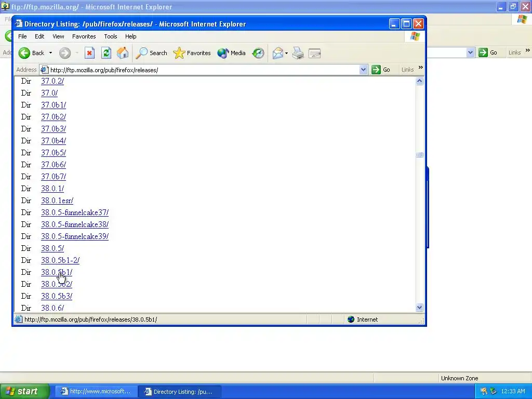
Task: Expand the Links toolbar chevron in front window
Action: (421, 68)
